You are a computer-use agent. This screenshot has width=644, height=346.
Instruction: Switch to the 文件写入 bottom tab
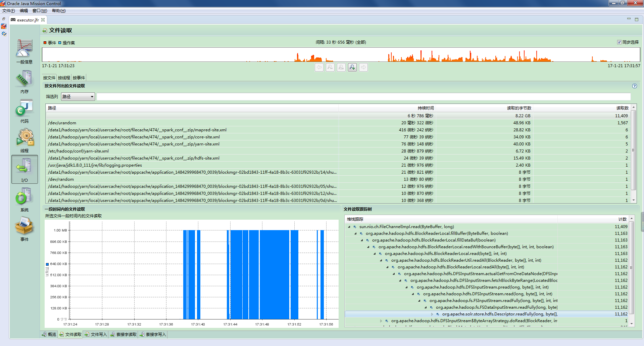click(96, 335)
